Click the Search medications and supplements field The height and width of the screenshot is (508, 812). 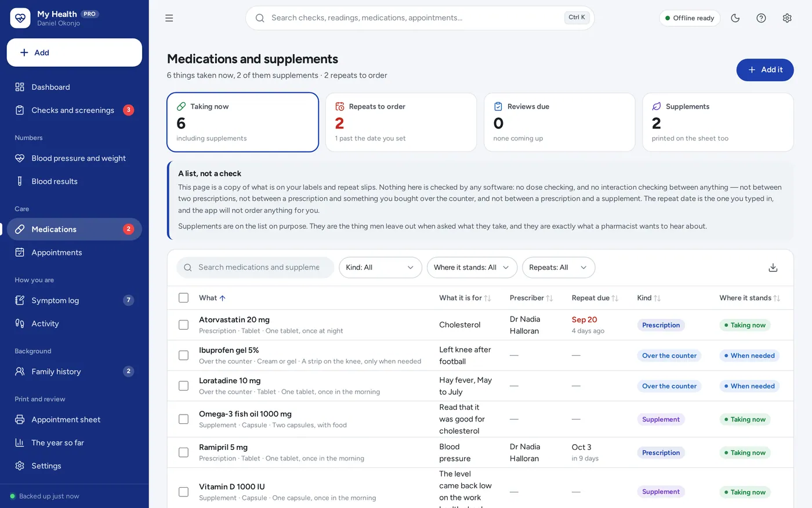pyautogui.click(x=255, y=268)
